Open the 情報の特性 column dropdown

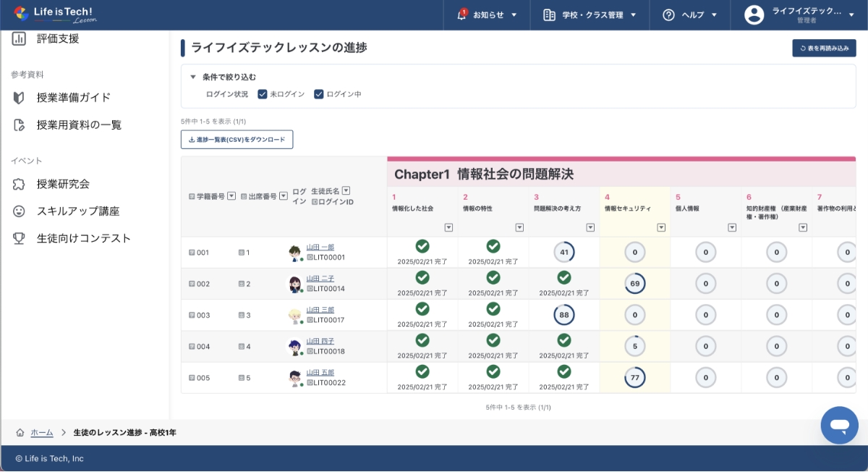[x=519, y=227]
